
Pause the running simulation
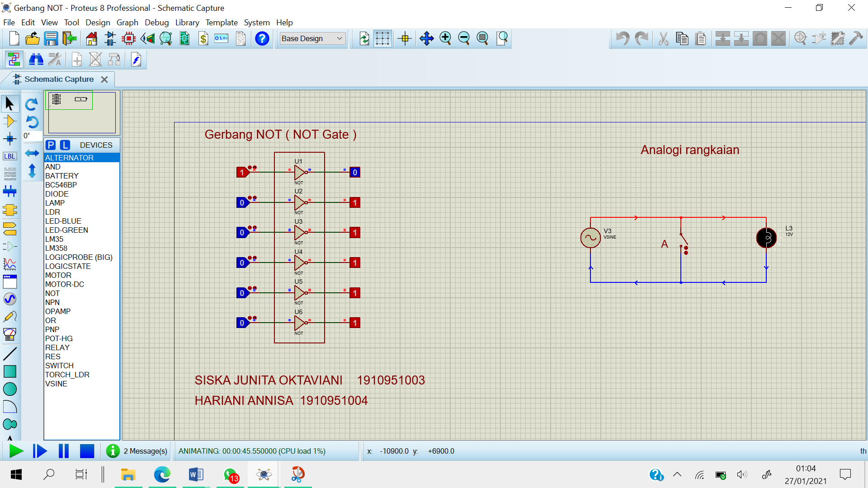pos(64,451)
